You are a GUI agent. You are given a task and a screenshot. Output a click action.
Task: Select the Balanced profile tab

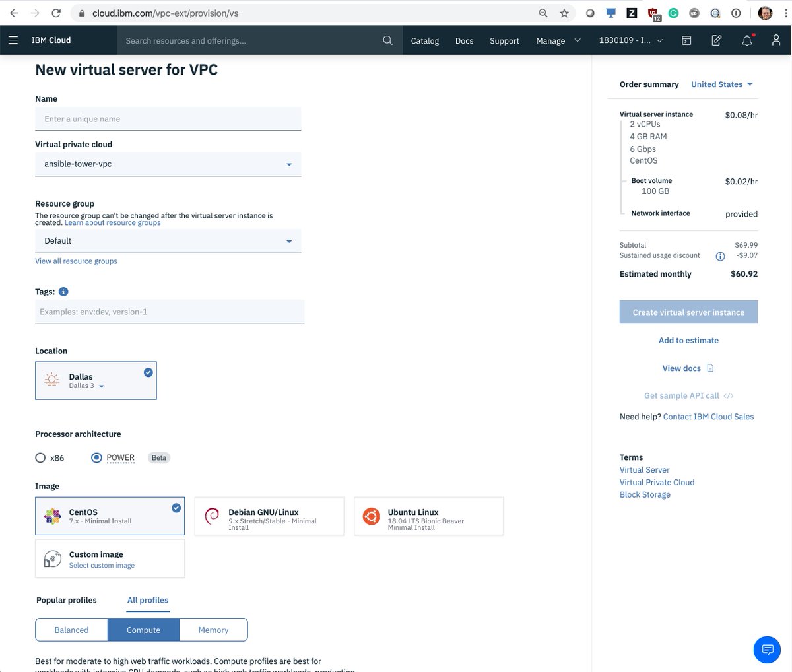point(71,630)
